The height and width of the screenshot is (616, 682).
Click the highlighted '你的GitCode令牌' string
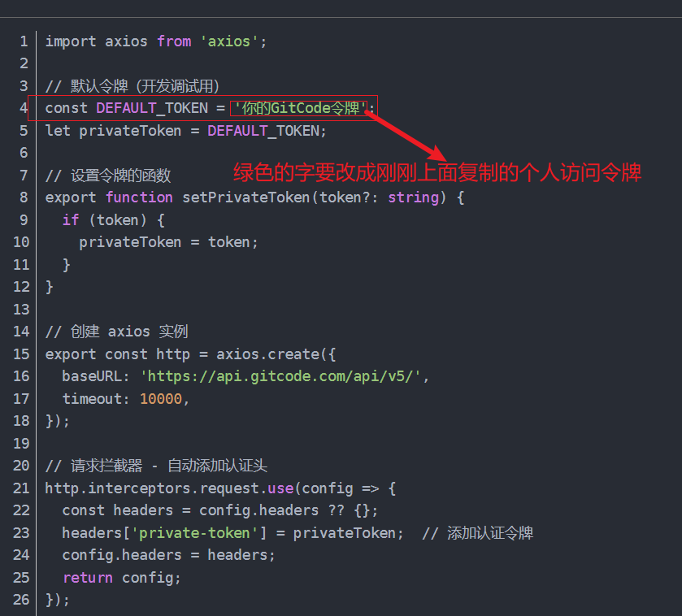tap(301, 107)
